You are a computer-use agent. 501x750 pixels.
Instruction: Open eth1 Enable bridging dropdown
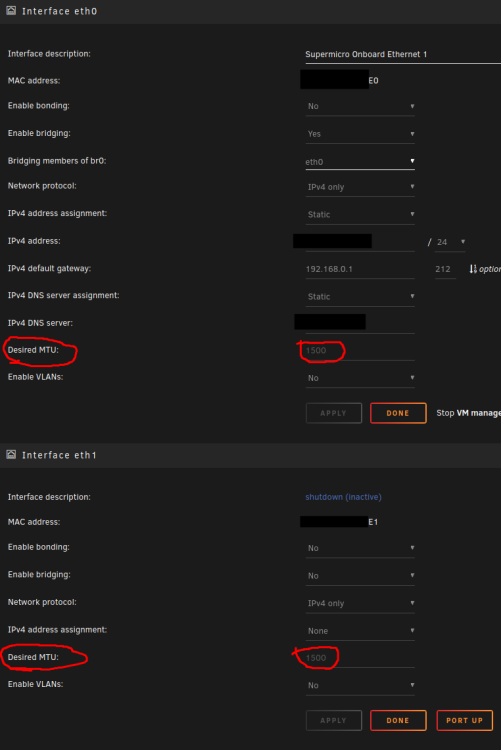[x=360, y=576]
